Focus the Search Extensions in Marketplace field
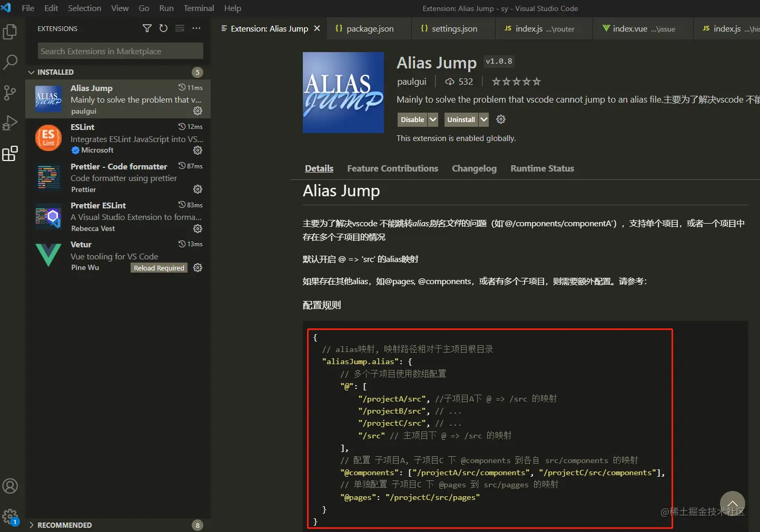Image resolution: width=760 pixels, height=532 pixels. pos(120,51)
